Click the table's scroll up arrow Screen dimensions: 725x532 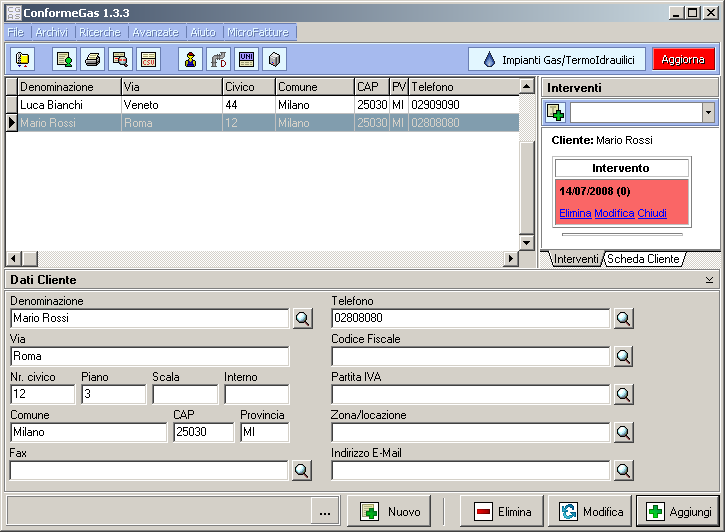pos(526,86)
